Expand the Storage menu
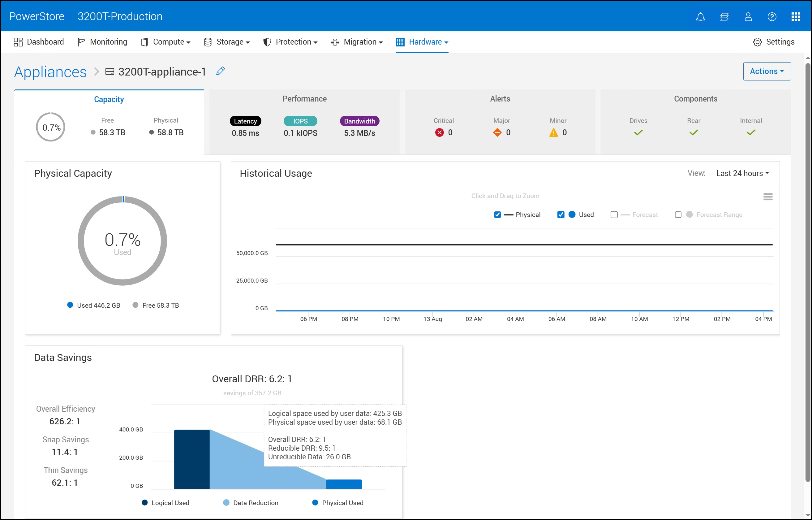The width and height of the screenshot is (812, 520). [x=227, y=42]
